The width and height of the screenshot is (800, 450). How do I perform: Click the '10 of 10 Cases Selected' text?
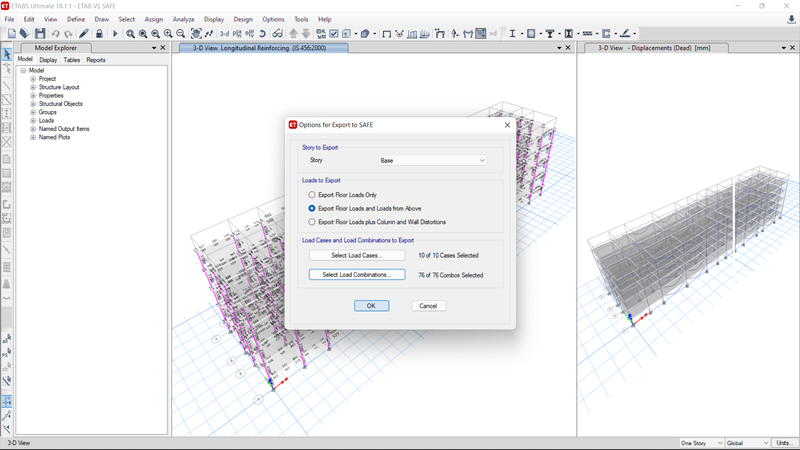click(x=448, y=256)
